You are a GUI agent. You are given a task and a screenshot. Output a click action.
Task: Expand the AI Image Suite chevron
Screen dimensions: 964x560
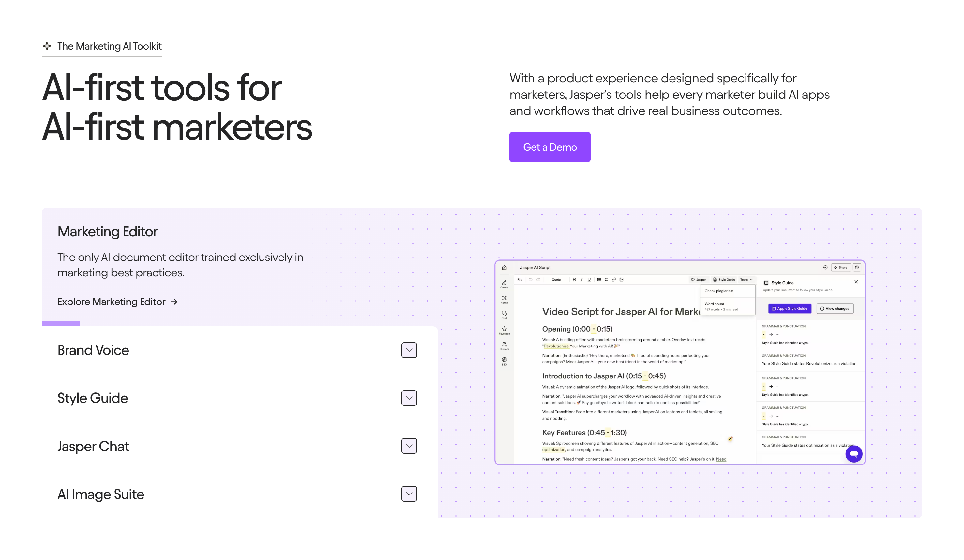(409, 494)
